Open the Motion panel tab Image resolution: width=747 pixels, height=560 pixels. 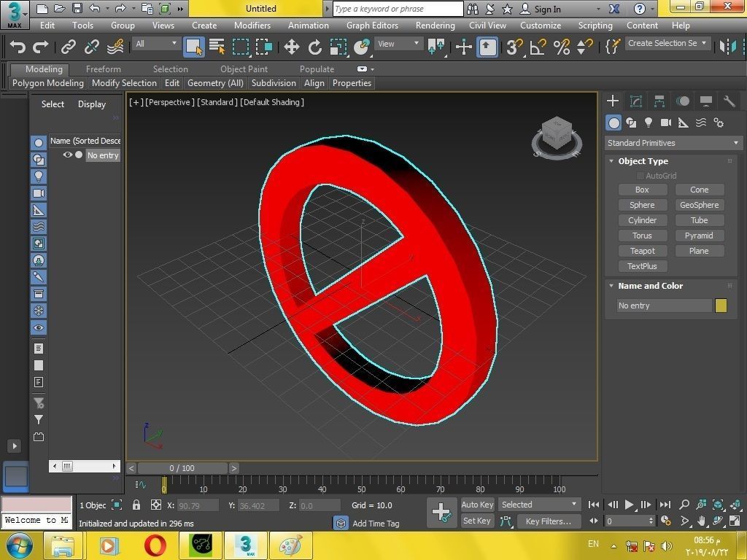[683, 101]
